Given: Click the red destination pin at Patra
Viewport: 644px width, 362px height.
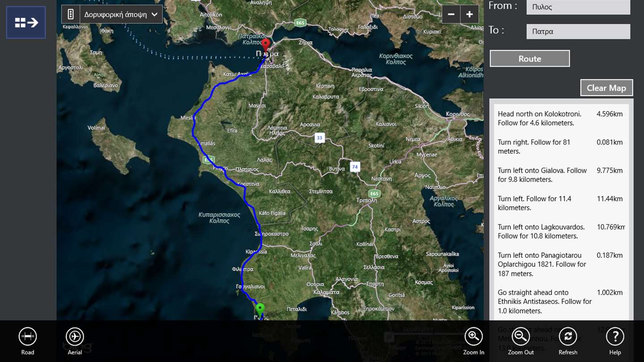Looking at the screenshot, I should pos(266,46).
